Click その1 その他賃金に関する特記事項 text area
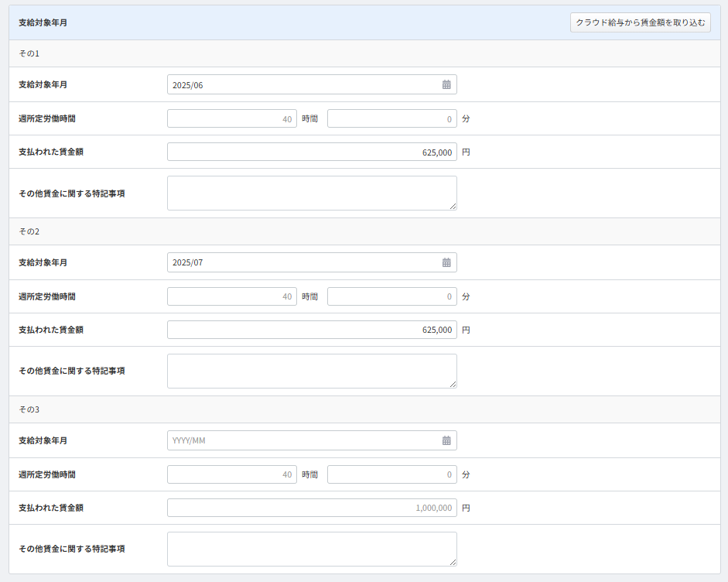 [311, 193]
